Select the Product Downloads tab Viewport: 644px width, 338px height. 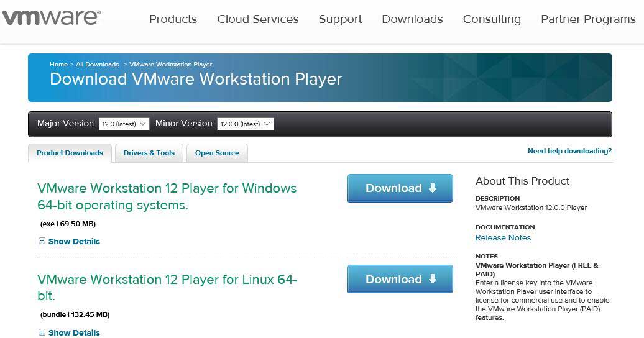70,153
